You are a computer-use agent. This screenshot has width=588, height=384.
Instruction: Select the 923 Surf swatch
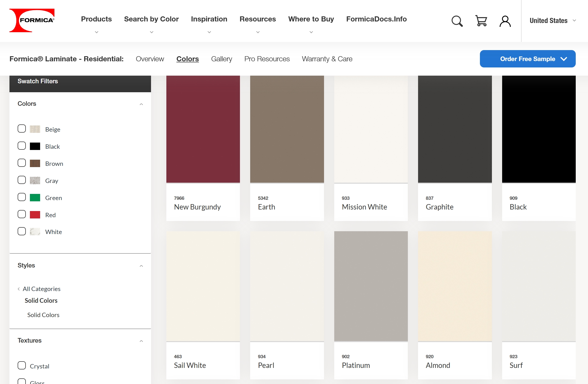click(539, 286)
